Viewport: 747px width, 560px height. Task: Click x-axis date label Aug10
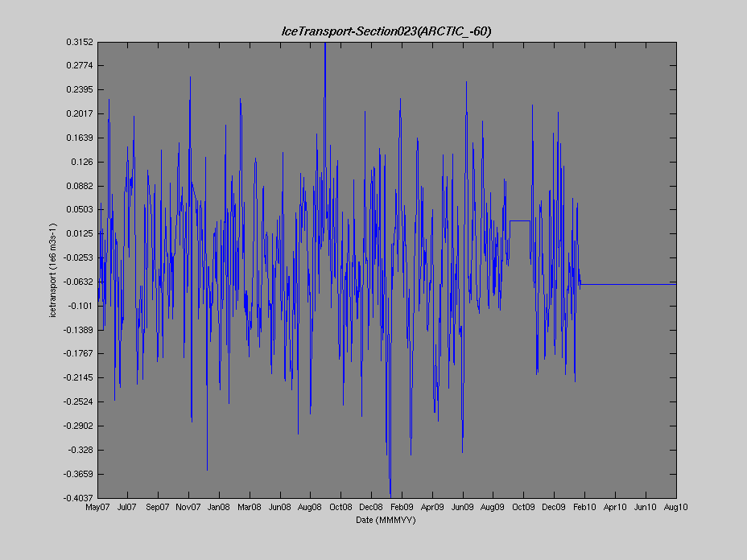point(675,507)
